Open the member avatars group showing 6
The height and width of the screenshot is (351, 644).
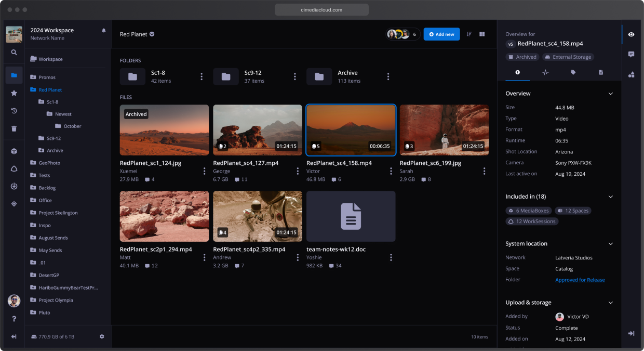[x=403, y=34]
